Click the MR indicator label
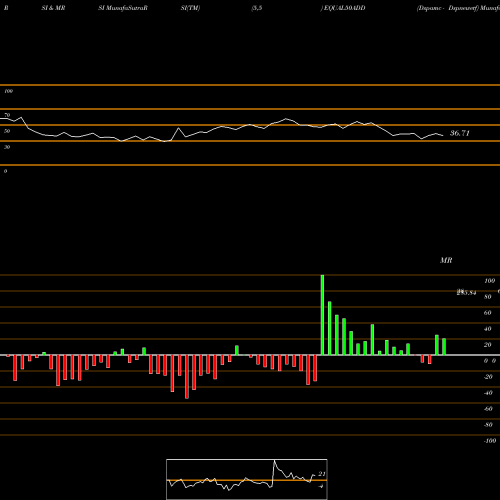 click(x=446, y=260)
